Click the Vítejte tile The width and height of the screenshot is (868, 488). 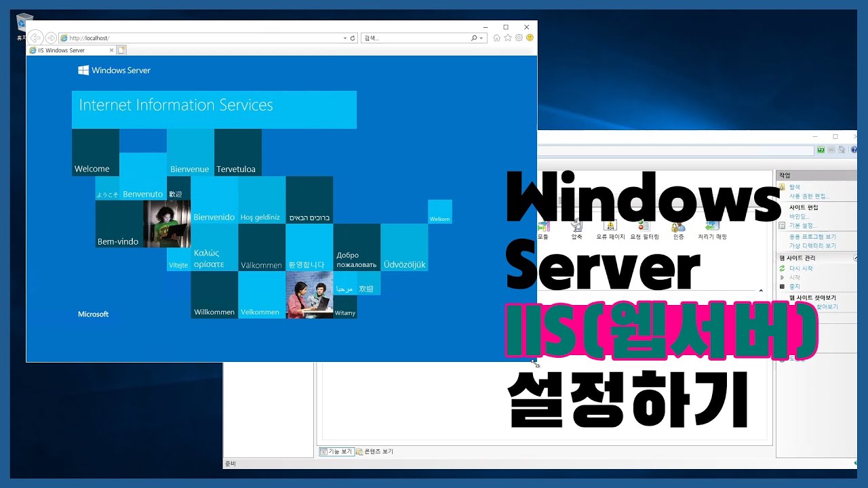point(178,259)
